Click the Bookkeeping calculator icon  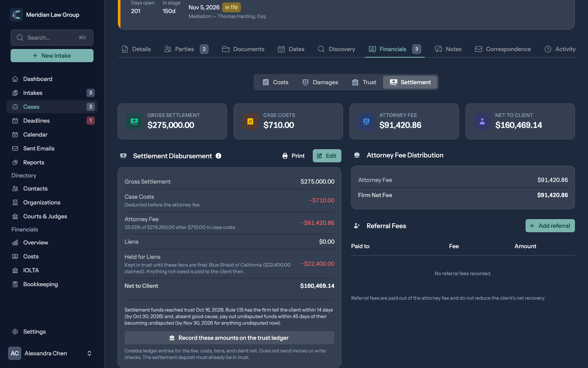15,284
